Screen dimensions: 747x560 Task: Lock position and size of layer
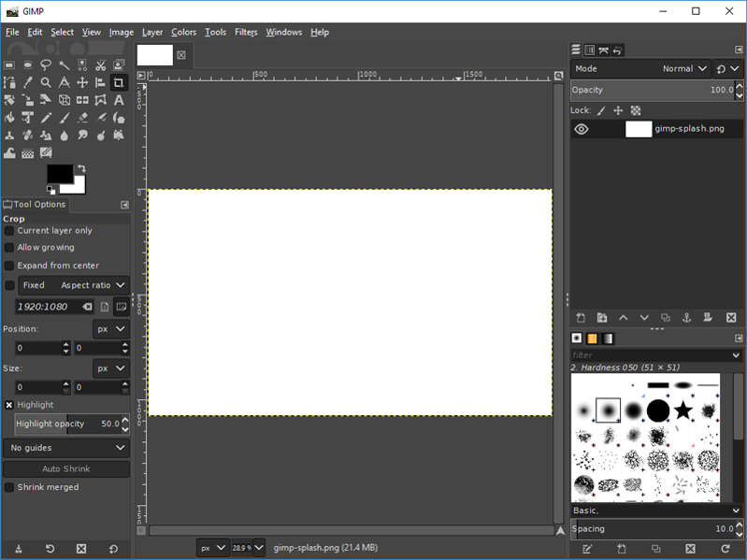click(618, 110)
